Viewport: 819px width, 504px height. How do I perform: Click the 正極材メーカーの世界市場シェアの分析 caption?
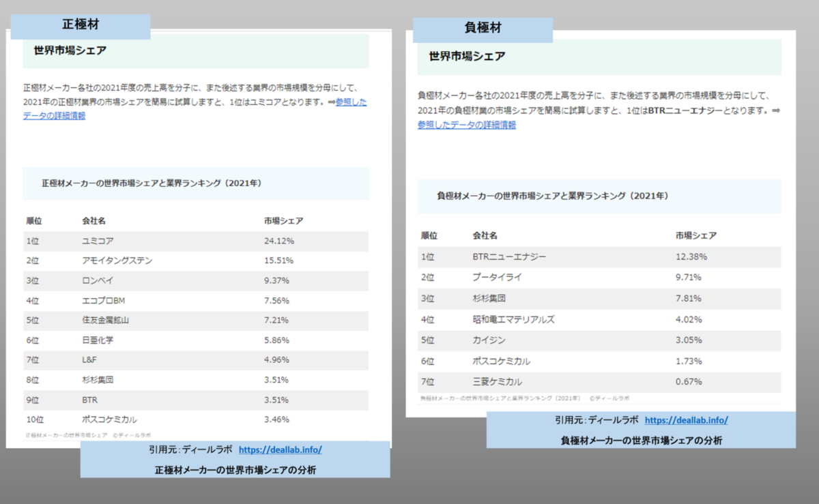tap(235, 470)
